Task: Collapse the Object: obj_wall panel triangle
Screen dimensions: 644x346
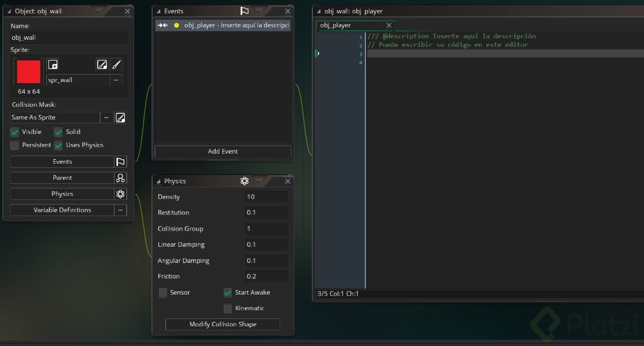Action: pos(9,11)
